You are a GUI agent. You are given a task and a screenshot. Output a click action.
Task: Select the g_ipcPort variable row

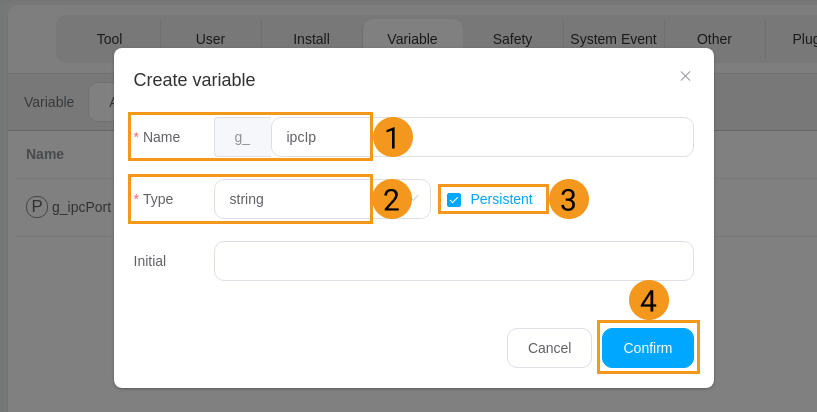coord(80,207)
